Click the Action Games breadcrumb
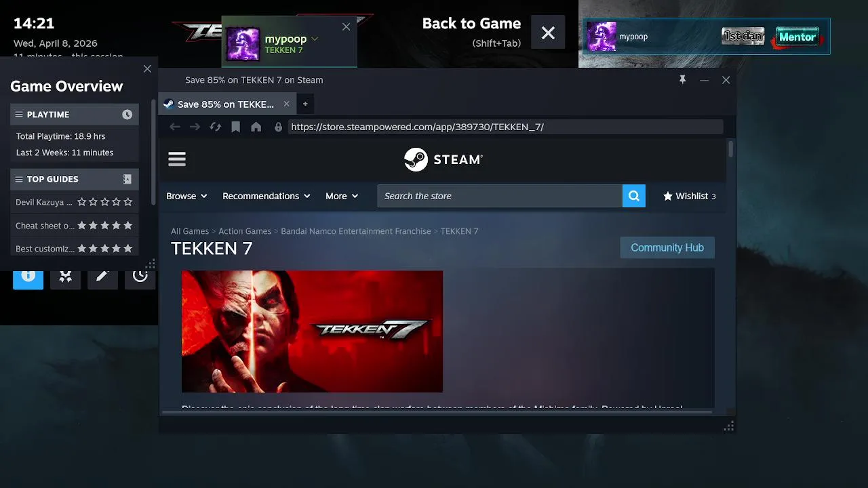Image resolution: width=868 pixels, height=488 pixels. coord(245,231)
